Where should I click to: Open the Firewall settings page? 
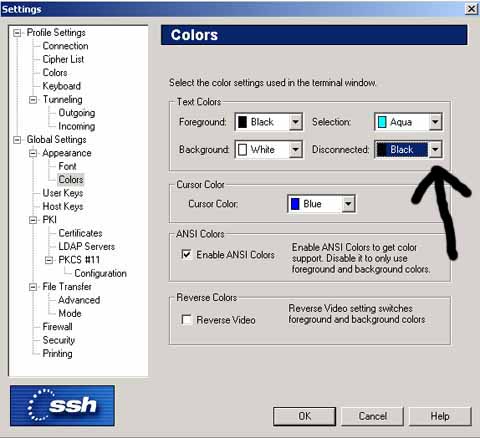pos(57,327)
